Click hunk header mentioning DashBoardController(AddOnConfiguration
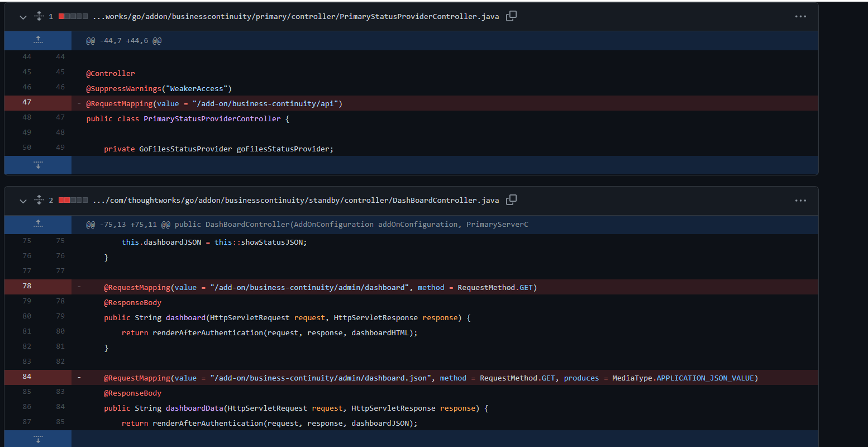The height and width of the screenshot is (447, 868). point(307,225)
